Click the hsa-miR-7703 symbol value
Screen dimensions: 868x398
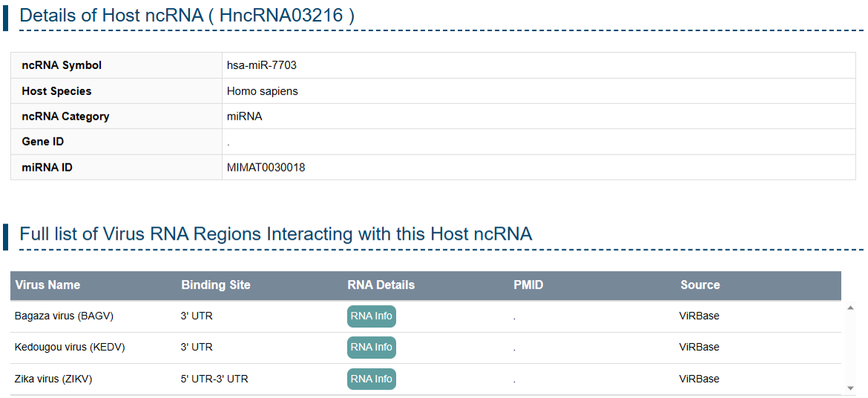261,65
